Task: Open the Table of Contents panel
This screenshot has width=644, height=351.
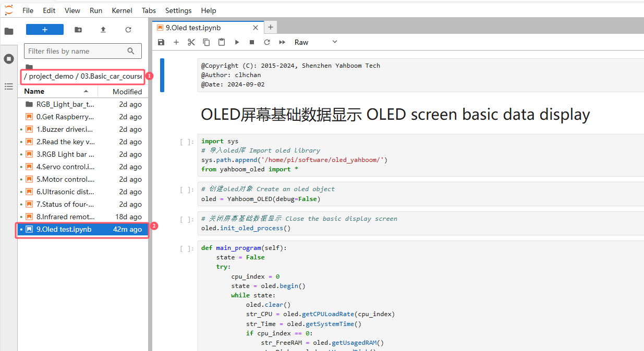Action: coord(8,86)
